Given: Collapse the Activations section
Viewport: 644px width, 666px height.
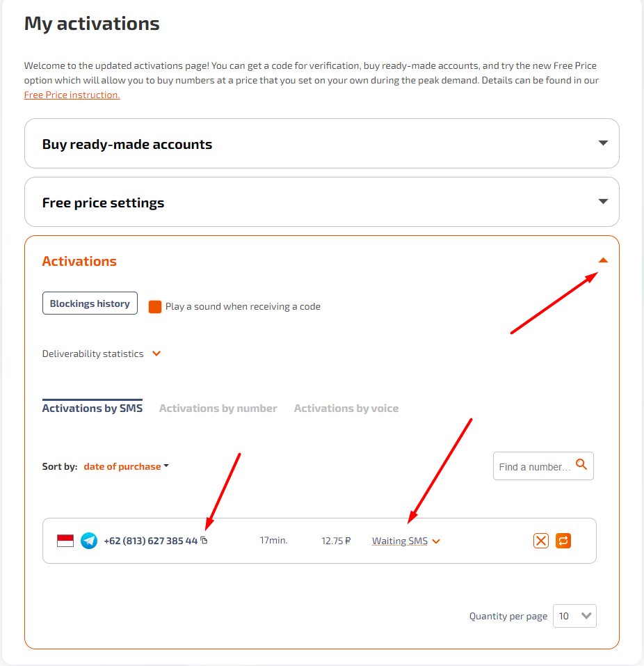Looking at the screenshot, I should click(603, 260).
